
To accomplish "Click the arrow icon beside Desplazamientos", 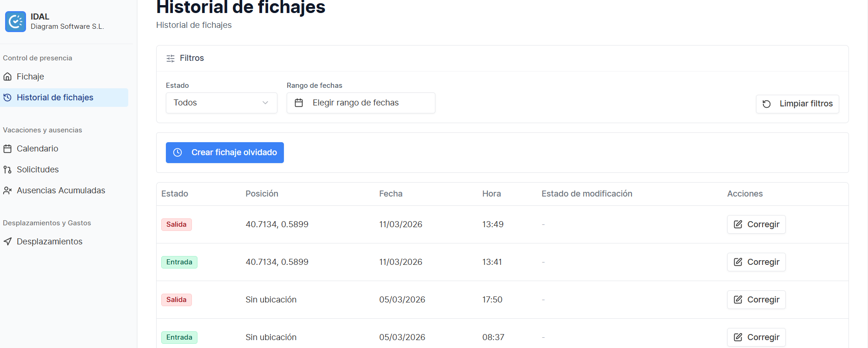I will 7,242.
